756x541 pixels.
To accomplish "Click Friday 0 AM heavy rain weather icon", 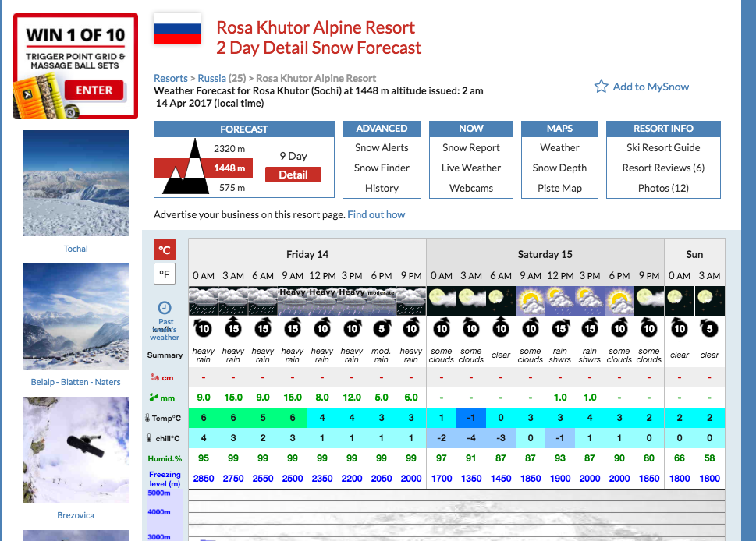I will [204, 301].
